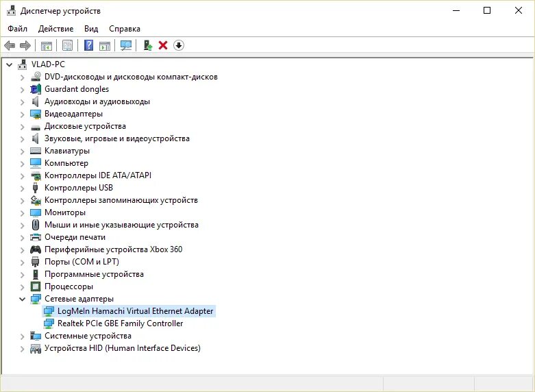
Task: Expand the Процессоры chevron
Action: (x=23, y=287)
